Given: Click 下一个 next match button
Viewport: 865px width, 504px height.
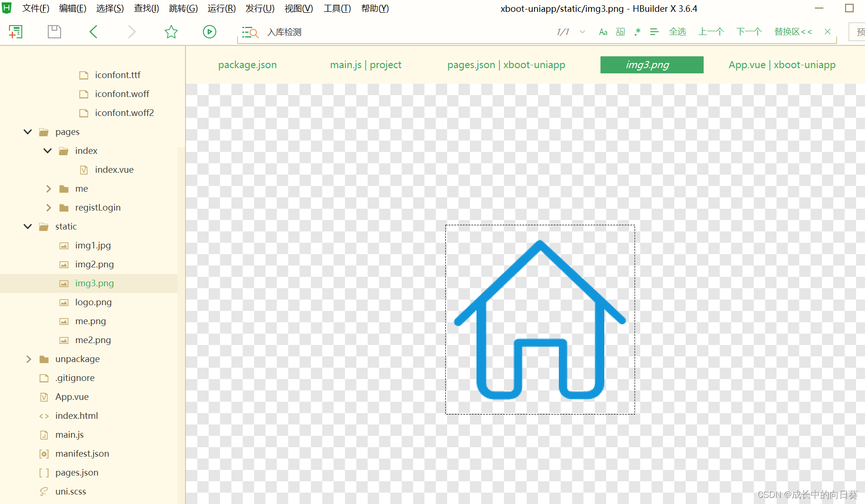Looking at the screenshot, I should 749,32.
